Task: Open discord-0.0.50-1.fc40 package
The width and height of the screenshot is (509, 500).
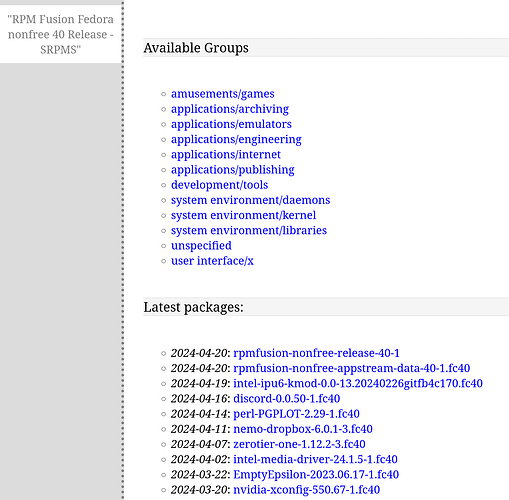Action: point(286,399)
